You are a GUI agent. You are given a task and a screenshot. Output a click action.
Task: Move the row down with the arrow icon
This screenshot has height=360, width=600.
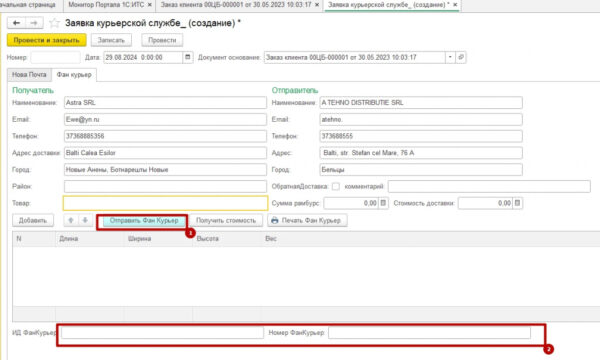tap(85, 220)
